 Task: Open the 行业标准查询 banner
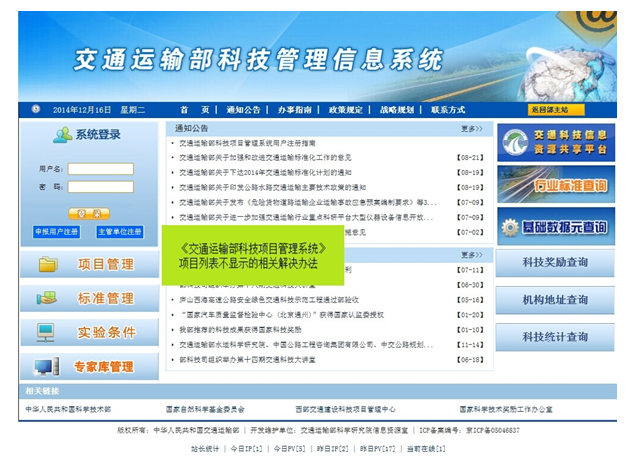coord(556,184)
